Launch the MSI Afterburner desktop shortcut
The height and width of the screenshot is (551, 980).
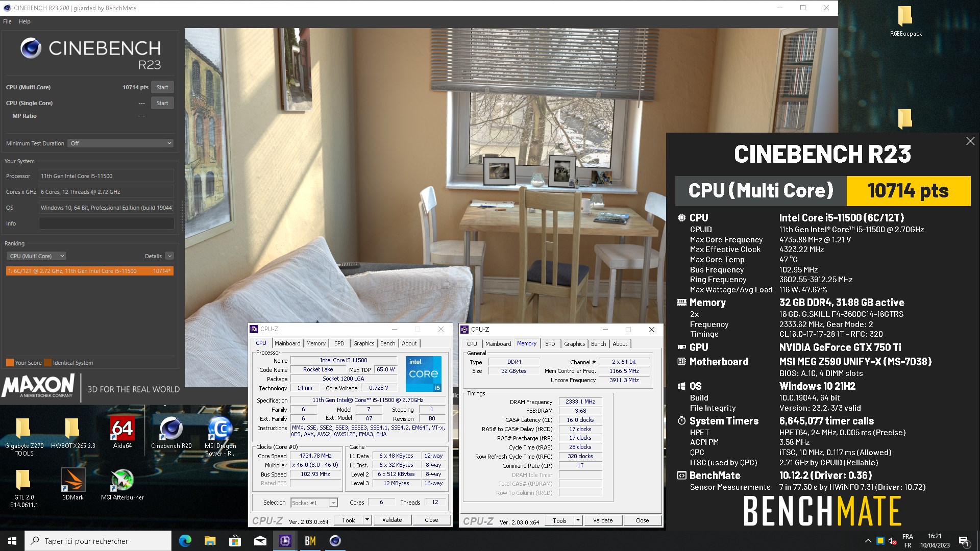pos(122,485)
